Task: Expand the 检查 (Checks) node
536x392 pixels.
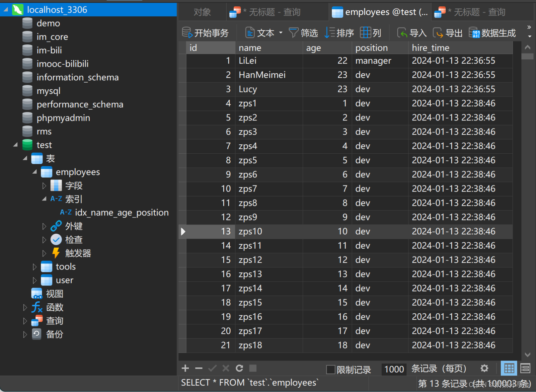Action: point(44,240)
